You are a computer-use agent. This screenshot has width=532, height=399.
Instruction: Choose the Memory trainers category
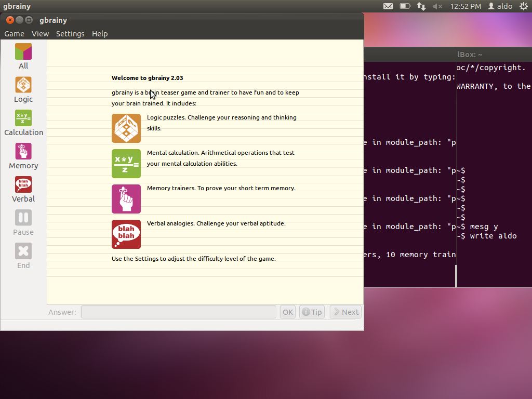[x=23, y=151]
